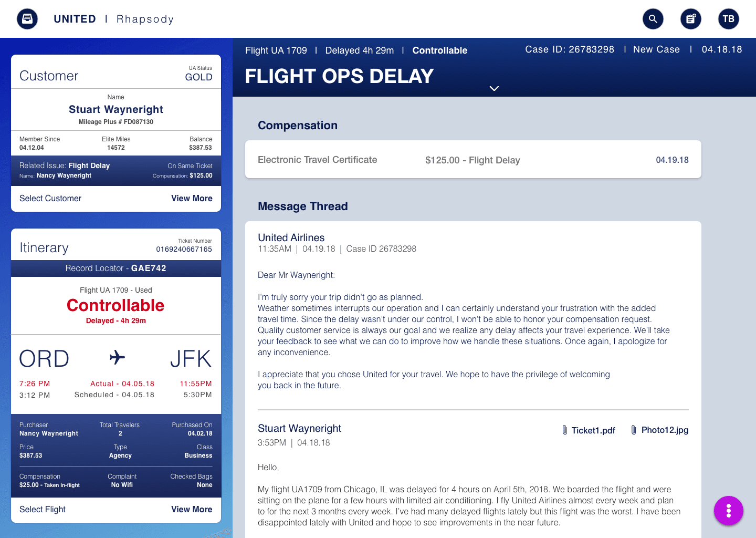Click Select Flight button
This screenshot has height=538, width=756.
click(x=43, y=510)
